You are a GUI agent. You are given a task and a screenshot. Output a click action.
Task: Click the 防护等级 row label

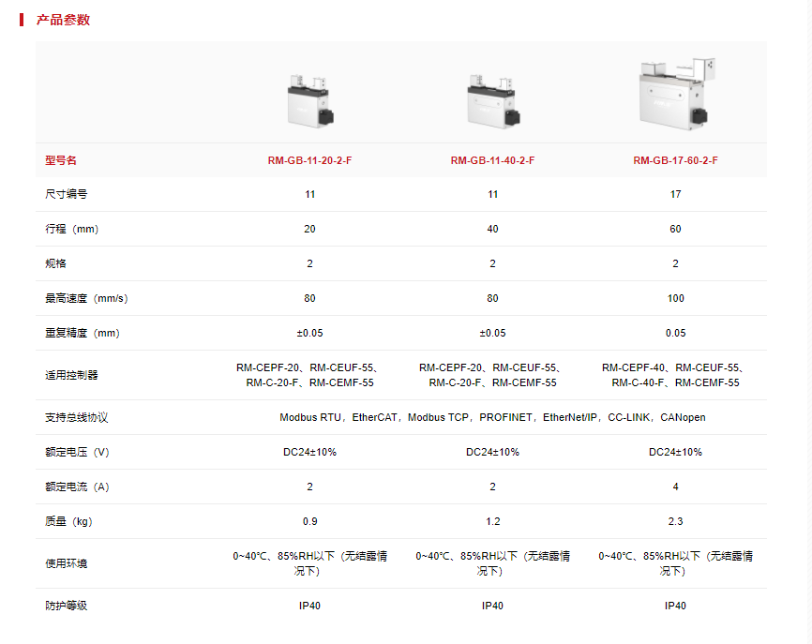pos(67,606)
